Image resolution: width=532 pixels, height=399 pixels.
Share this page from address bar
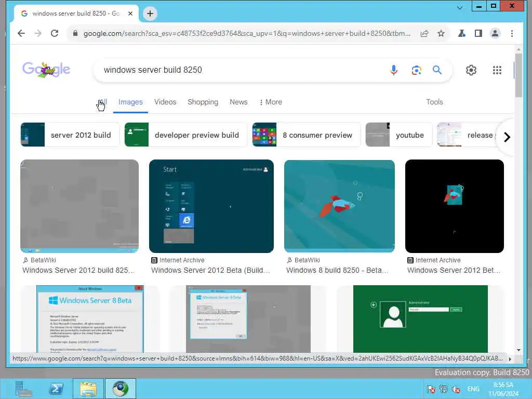pyautogui.click(x=424, y=33)
